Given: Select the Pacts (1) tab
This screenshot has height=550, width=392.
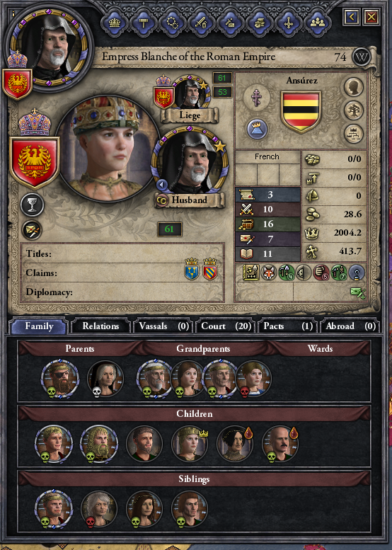Looking at the screenshot, I should 287,326.
